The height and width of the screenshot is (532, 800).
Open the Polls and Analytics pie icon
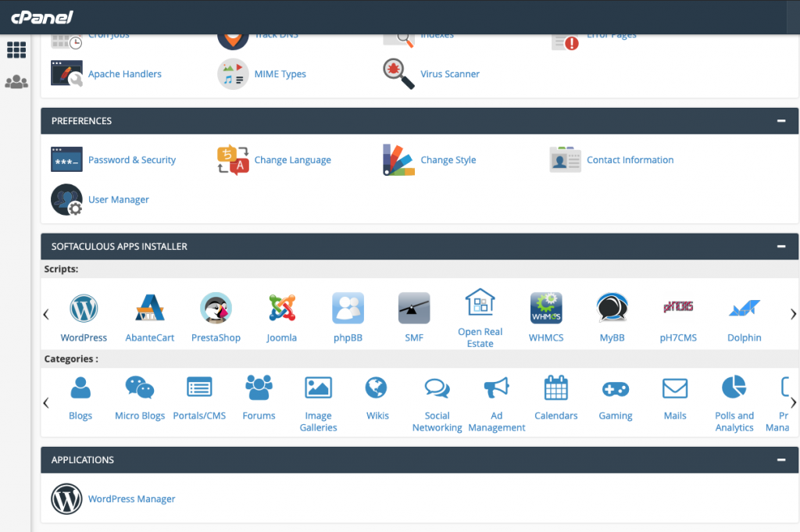tap(734, 387)
